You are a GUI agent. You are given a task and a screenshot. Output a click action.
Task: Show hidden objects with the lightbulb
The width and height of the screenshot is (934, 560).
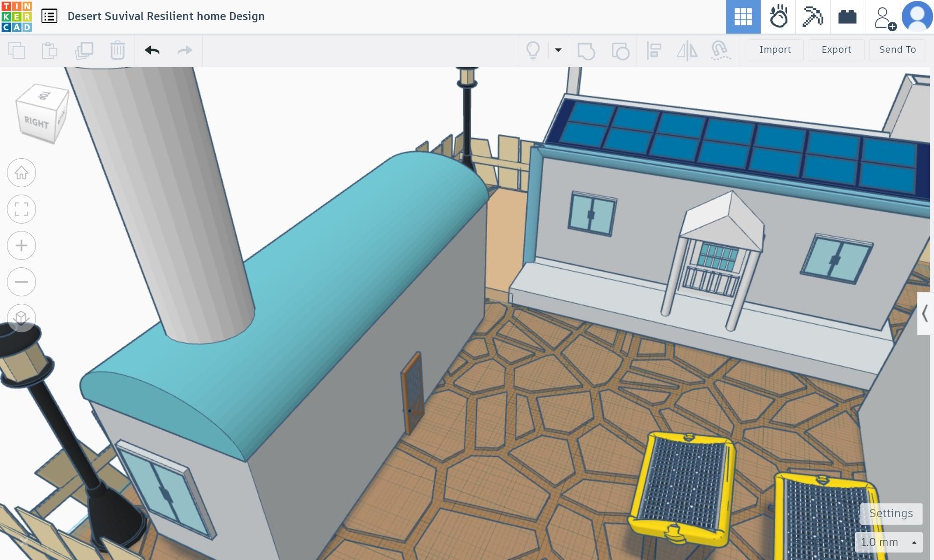tap(534, 50)
